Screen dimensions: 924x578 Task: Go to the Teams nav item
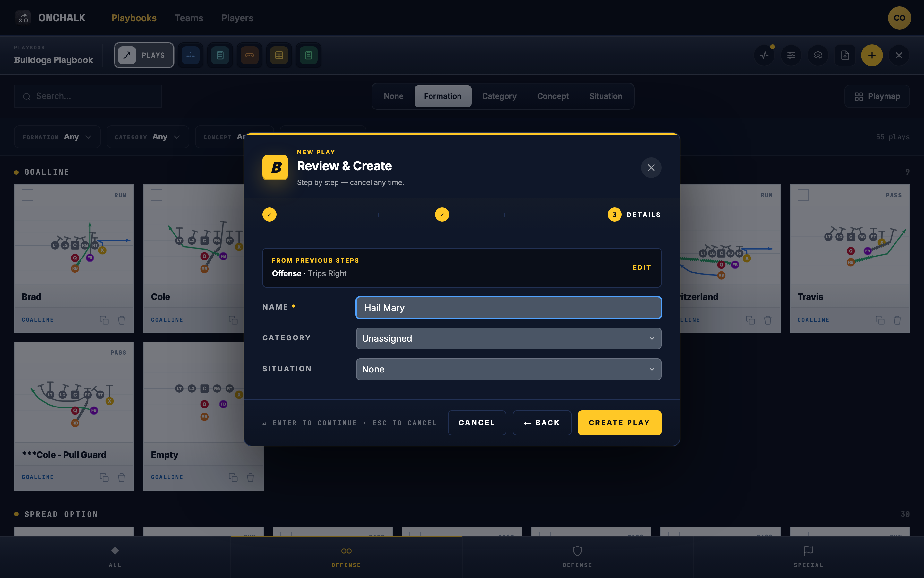pyautogui.click(x=189, y=18)
